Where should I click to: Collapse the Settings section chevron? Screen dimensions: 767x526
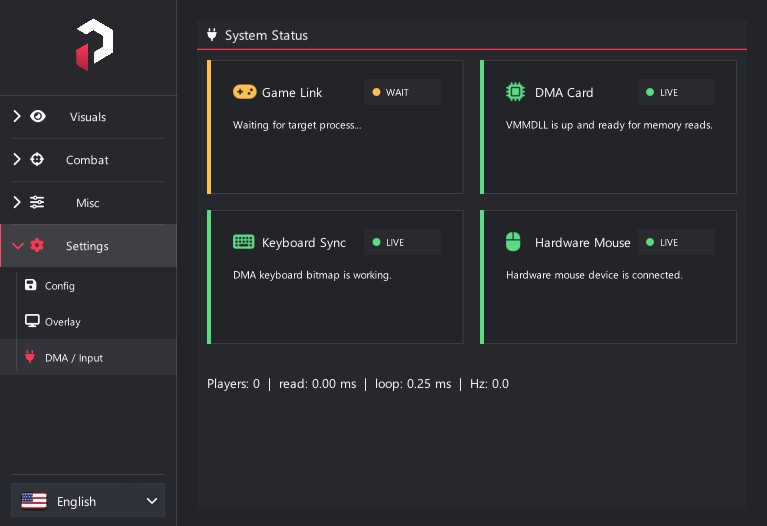click(x=18, y=246)
